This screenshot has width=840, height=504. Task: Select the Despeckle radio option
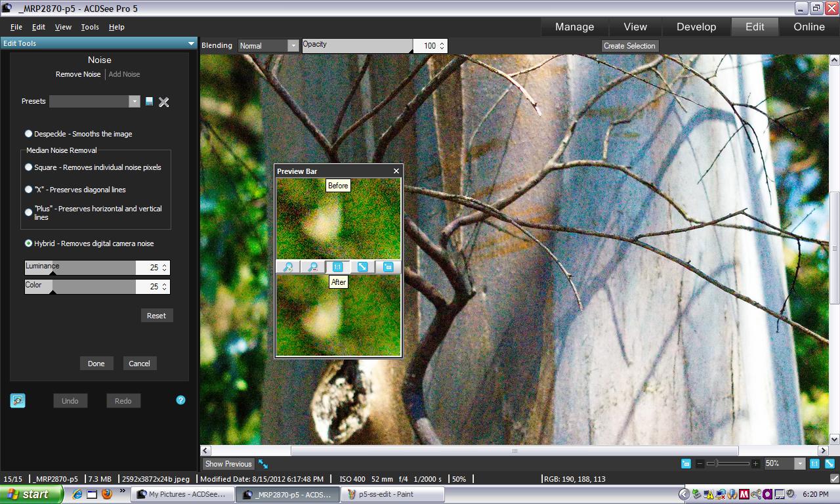29,134
